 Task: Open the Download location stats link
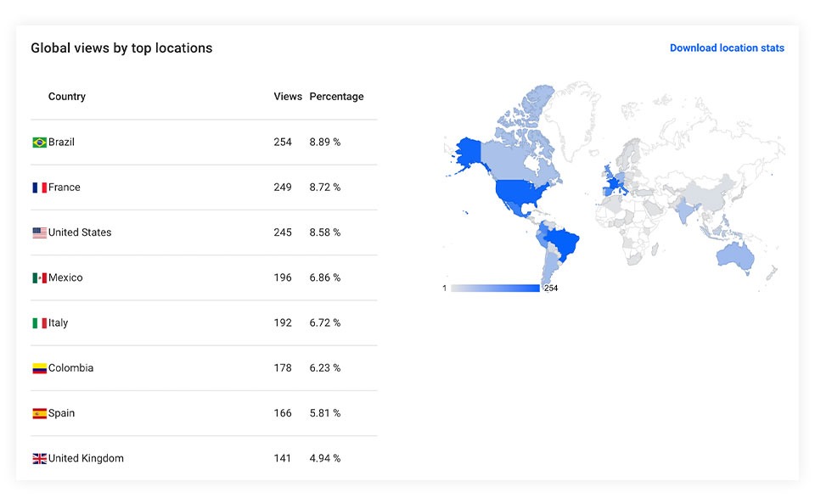[727, 48]
